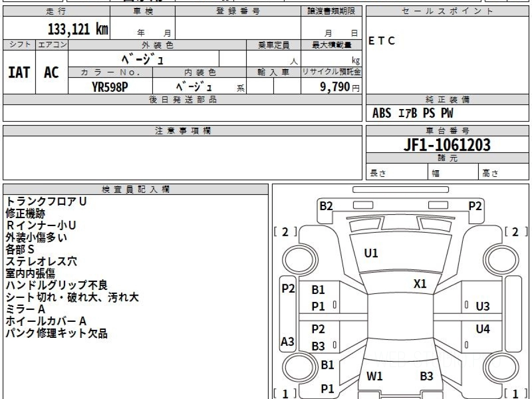Select the 内装色 header
The height and width of the screenshot is (399, 532).
coord(199,72)
